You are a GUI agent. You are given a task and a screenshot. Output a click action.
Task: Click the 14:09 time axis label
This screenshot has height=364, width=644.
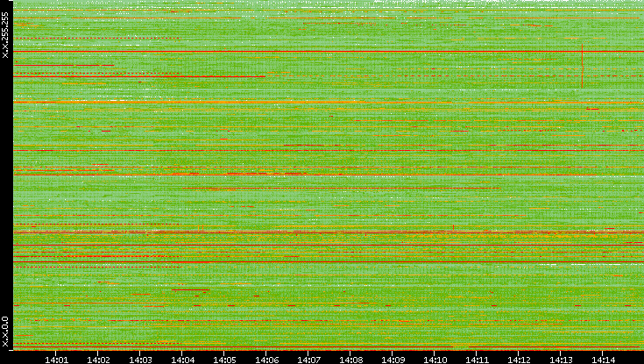click(x=393, y=360)
